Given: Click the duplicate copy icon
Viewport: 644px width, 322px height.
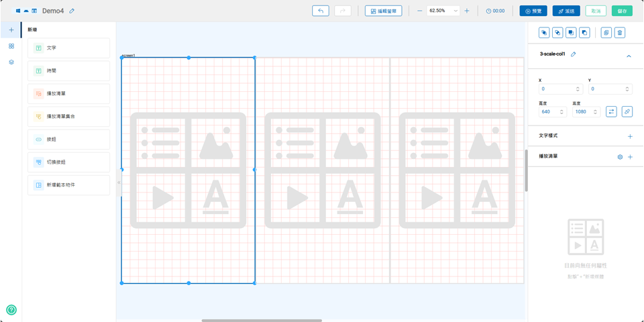Looking at the screenshot, I should coord(606,33).
